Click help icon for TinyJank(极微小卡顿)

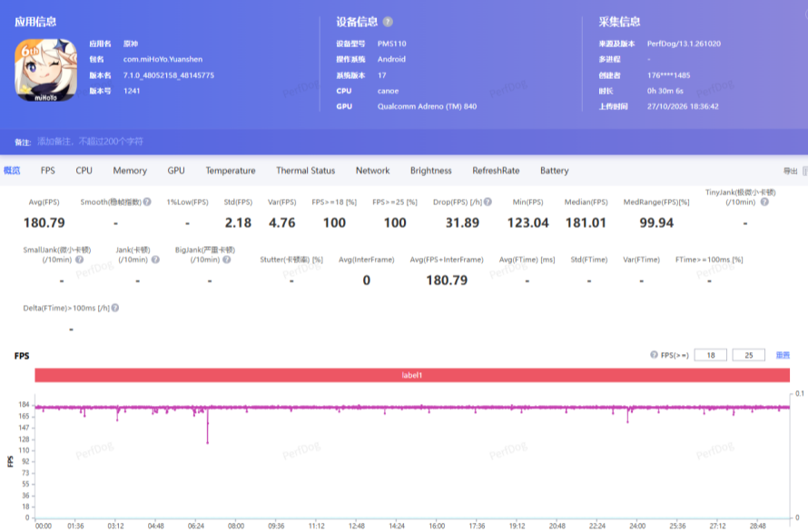point(764,202)
